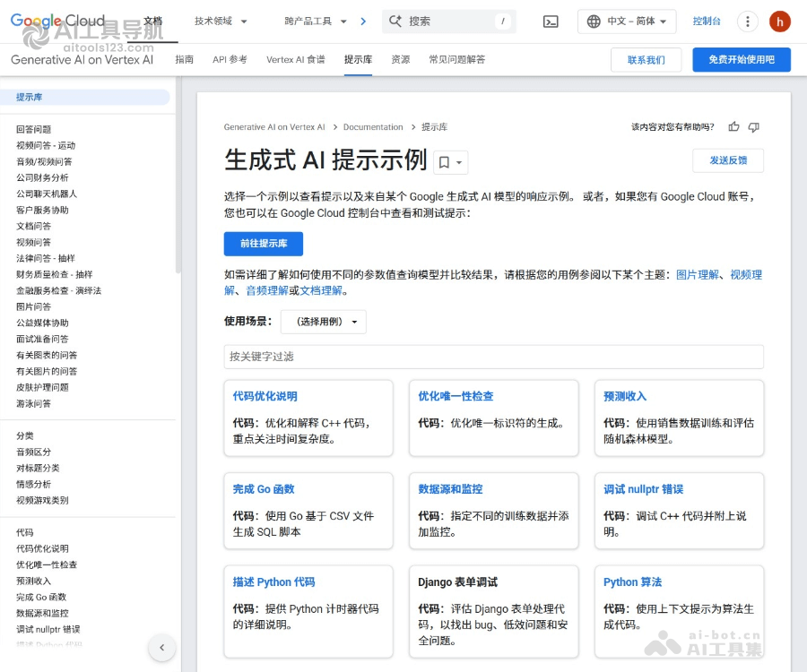Select 公司聊天机器人 in sidebar
Image resolution: width=807 pixels, height=672 pixels.
pyautogui.click(x=47, y=194)
